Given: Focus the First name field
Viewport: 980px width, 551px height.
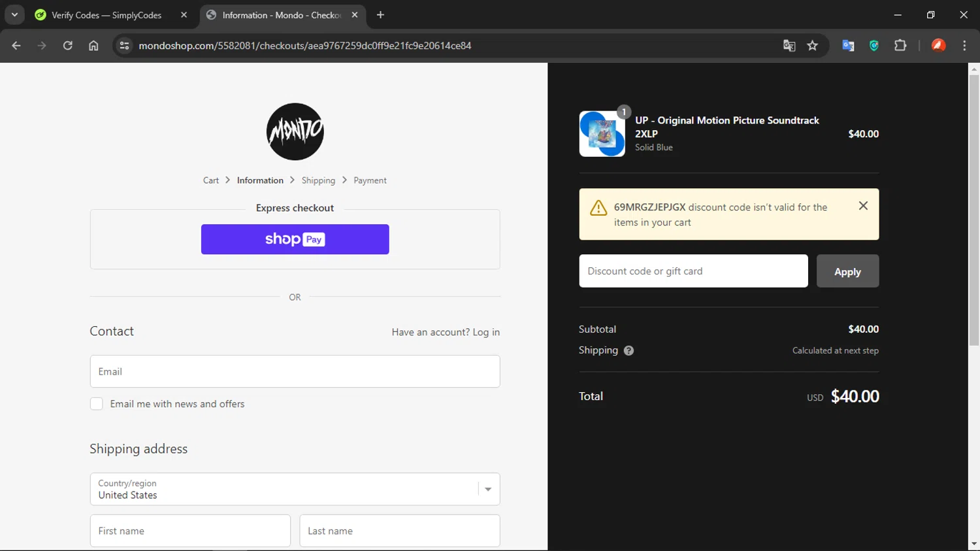Looking at the screenshot, I should coord(190,531).
